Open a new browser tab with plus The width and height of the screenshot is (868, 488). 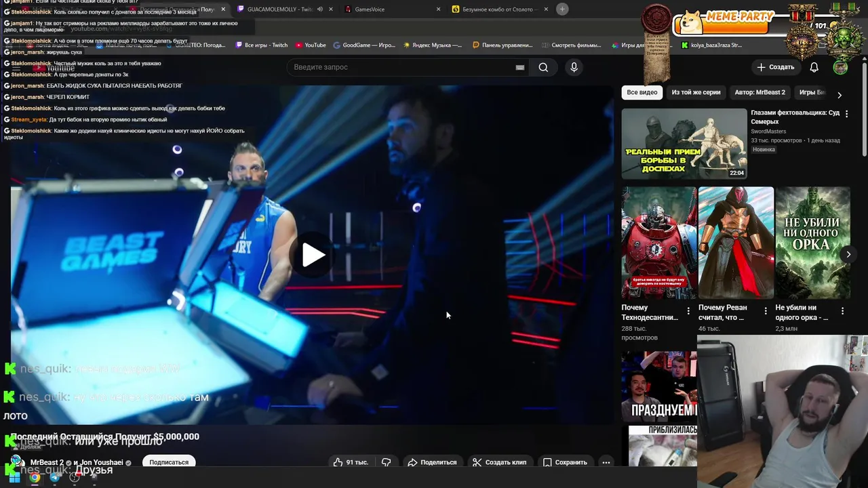coord(562,9)
